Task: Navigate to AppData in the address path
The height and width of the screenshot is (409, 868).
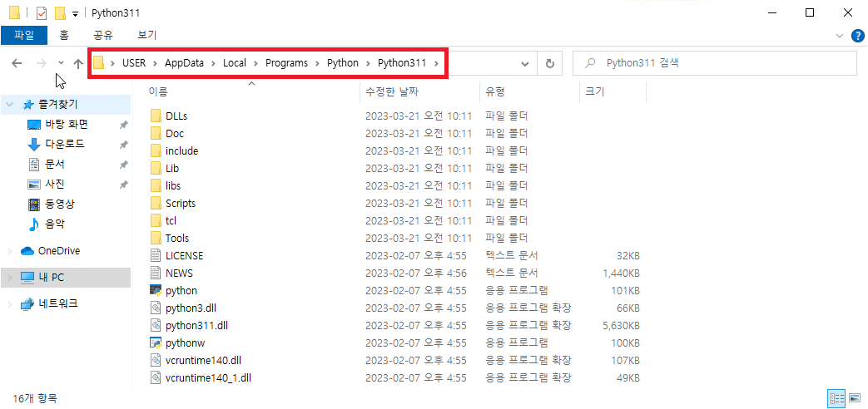Action: click(185, 63)
